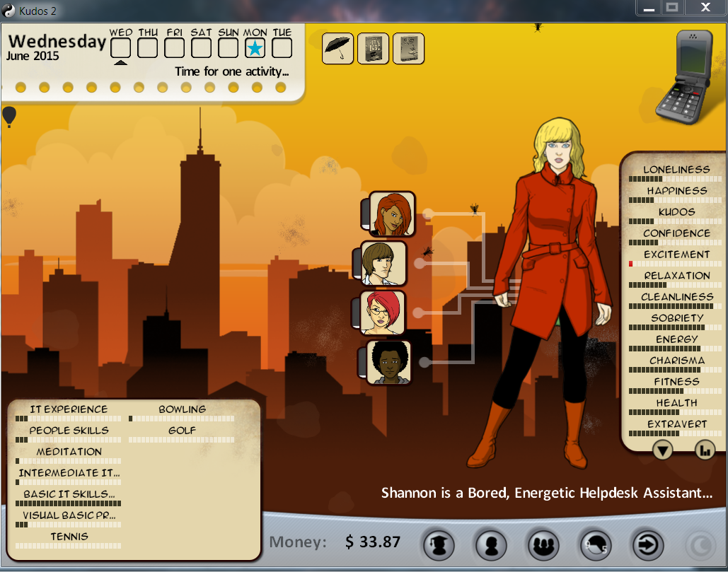728x572 pixels.
Task: Select the TUE calendar day box
Action: [282, 48]
